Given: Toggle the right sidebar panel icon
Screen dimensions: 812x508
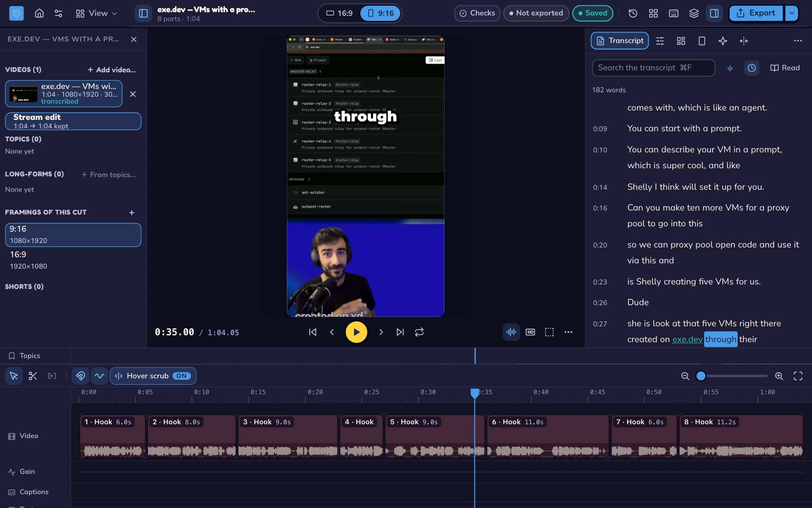Looking at the screenshot, I should tap(714, 13).
